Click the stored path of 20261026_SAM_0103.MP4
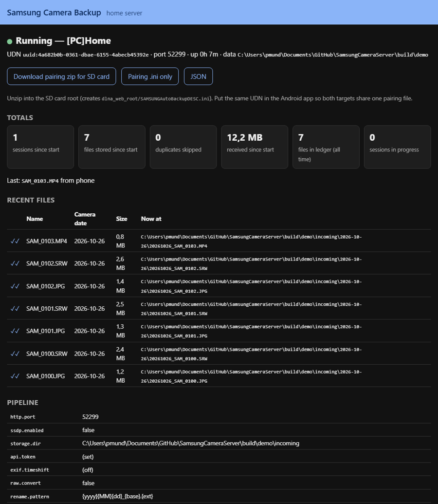This screenshot has height=504, width=438. coord(251,242)
